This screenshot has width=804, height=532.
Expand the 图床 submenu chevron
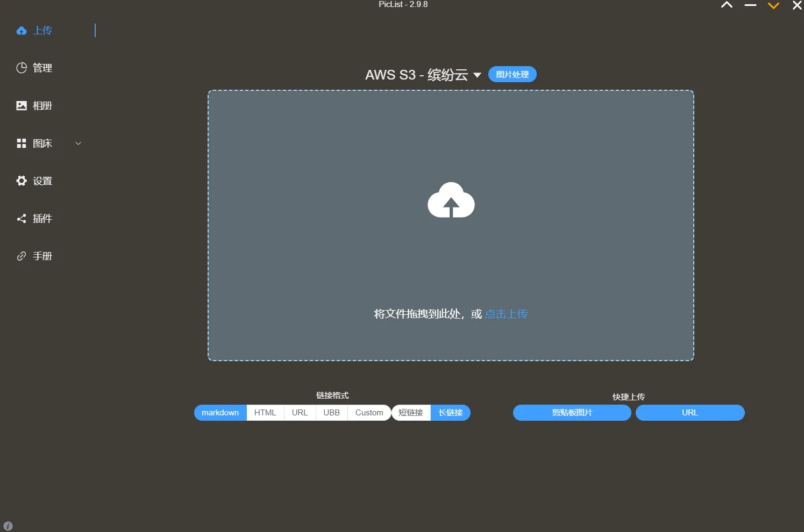78,143
